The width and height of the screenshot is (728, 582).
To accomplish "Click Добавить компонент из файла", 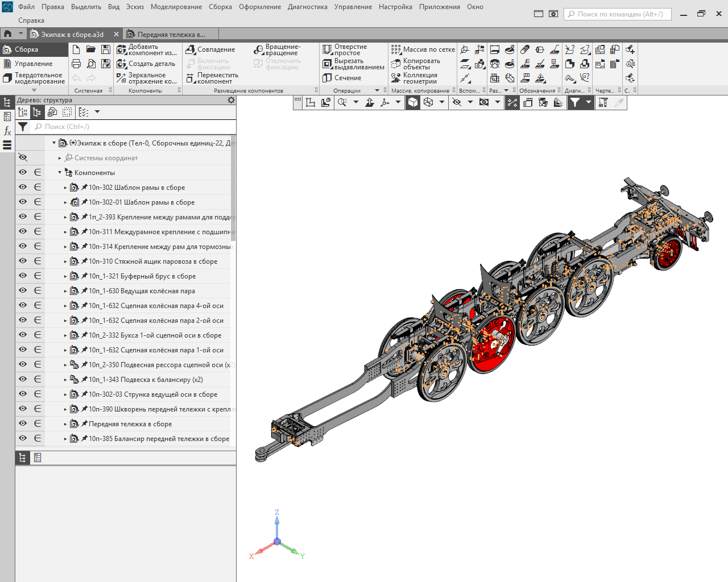I will point(147,50).
